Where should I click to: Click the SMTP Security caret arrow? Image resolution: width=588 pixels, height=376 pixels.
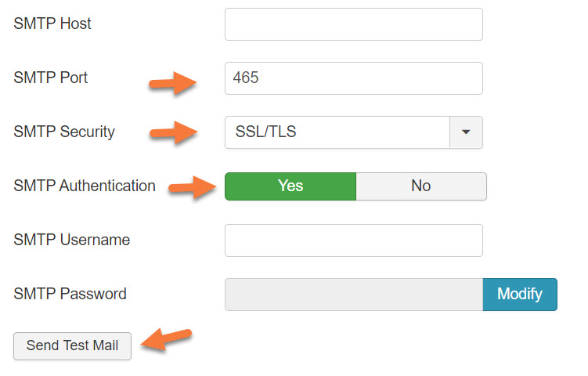tap(466, 132)
